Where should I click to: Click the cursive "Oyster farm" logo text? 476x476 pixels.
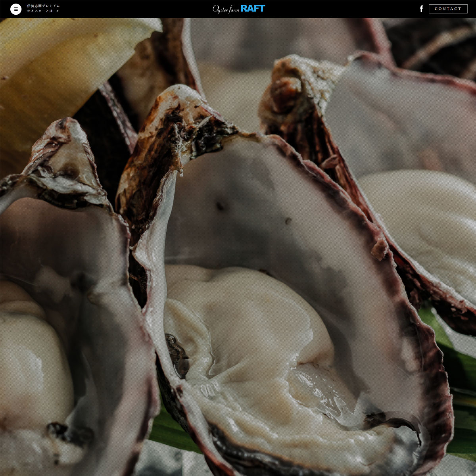click(226, 9)
